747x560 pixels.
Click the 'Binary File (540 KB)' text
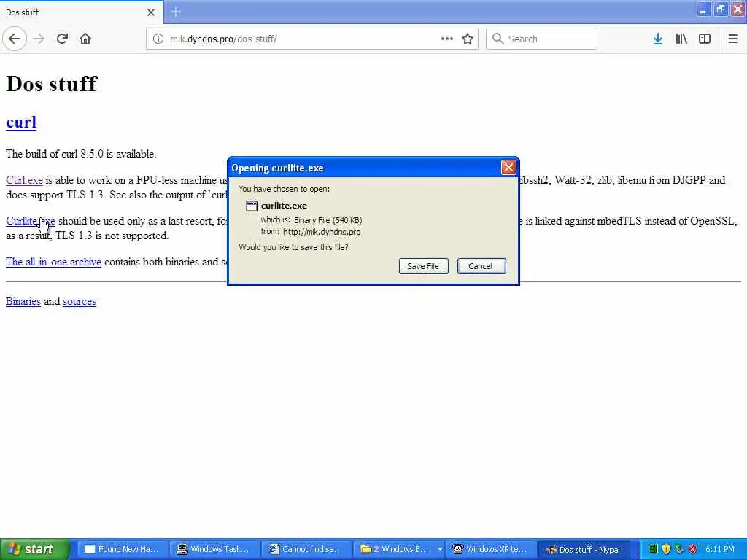pyautogui.click(x=328, y=220)
